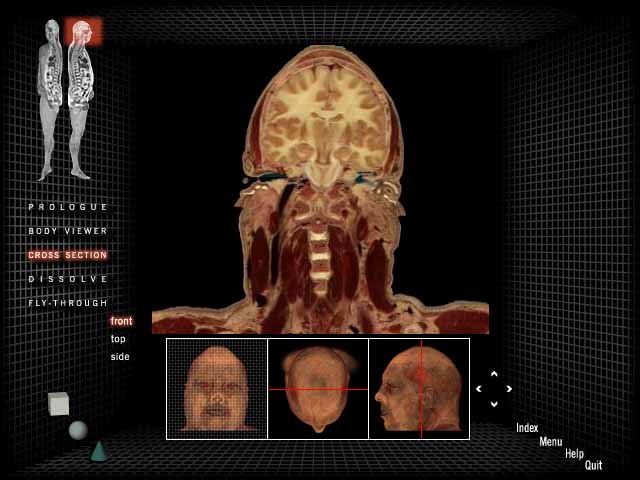Viewport: 640px width, 480px height.
Task: Click the white cube shape icon
Action: pyautogui.click(x=58, y=404)
